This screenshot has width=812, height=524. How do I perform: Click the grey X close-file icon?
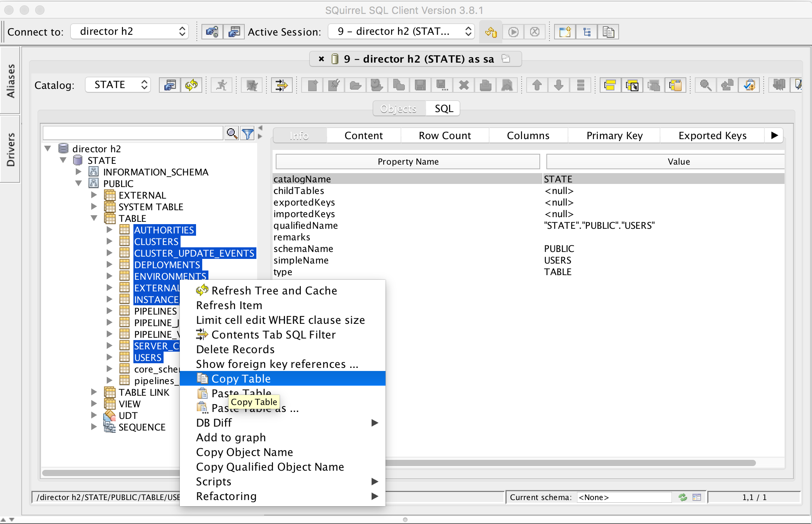[464, 85]
